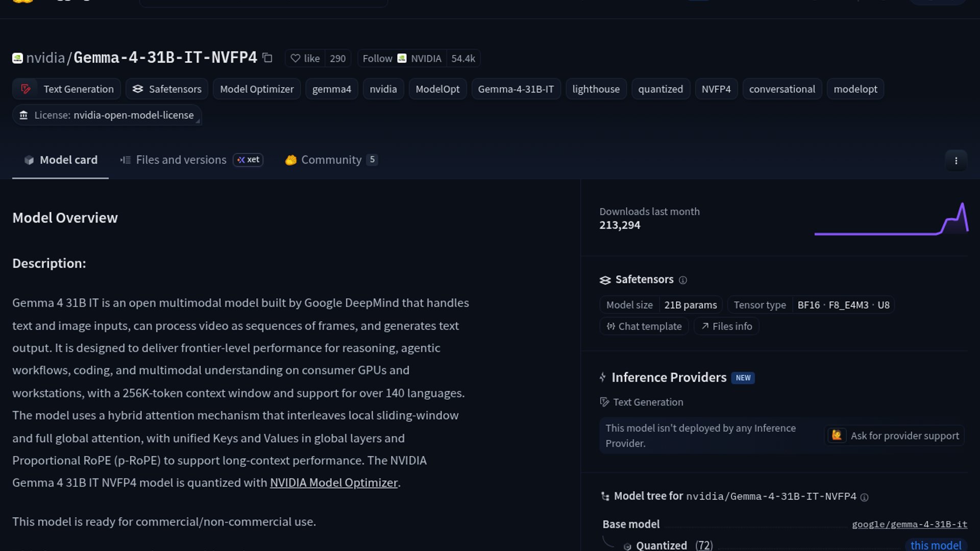Open the three-dot more options menu
This screenshot has width=980, height=551.
coord(956,161)
